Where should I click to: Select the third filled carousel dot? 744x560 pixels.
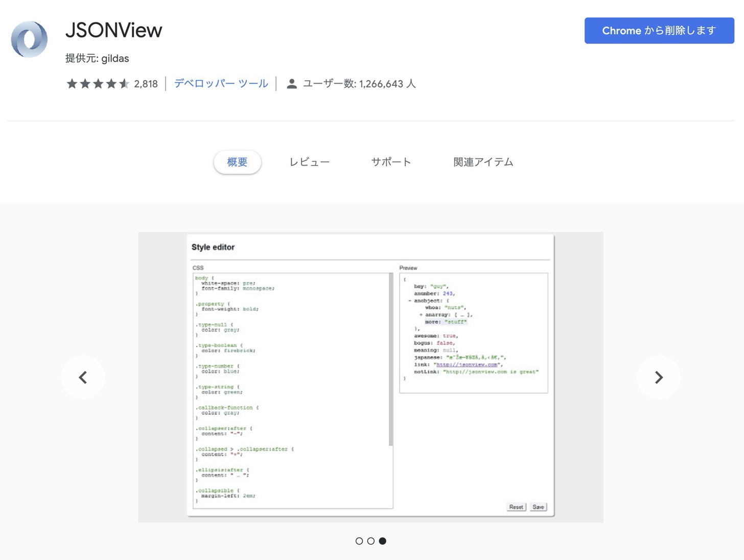point(383,541)
